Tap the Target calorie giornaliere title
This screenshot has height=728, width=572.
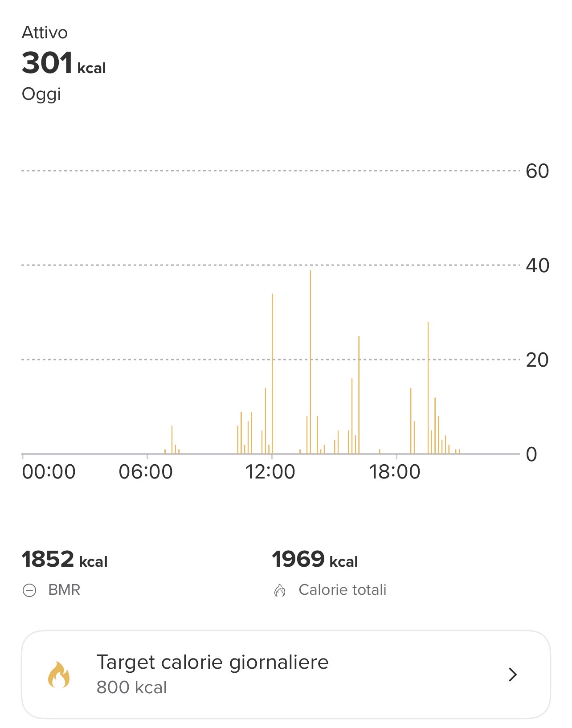coord(212,662)
